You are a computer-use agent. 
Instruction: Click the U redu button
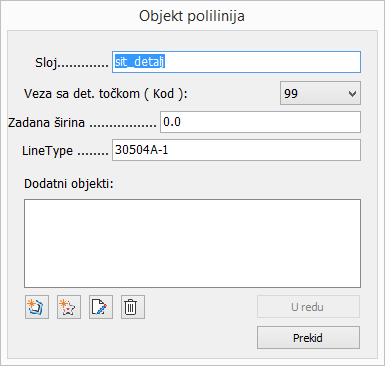tap(308, 307)
